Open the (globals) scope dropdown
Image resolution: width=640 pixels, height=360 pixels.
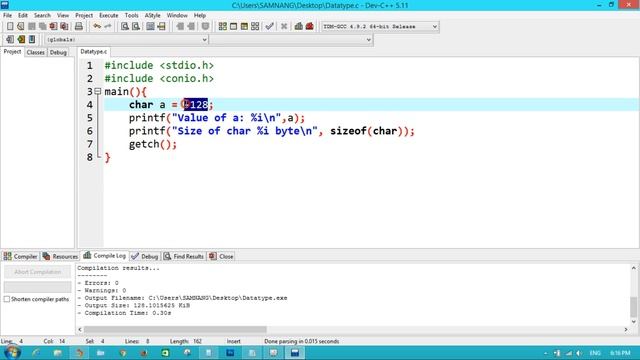pyautogui.click(x=126, y=40)
